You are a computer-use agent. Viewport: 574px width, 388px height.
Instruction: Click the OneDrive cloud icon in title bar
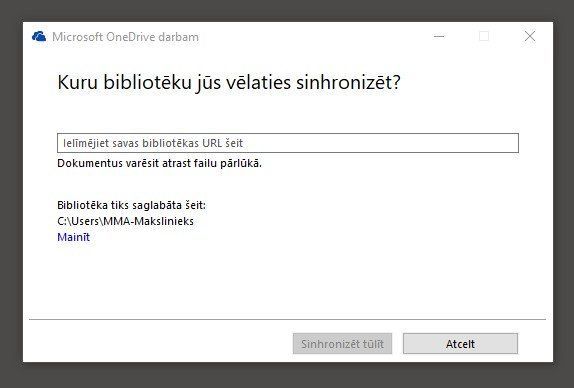tap(39, 37)
